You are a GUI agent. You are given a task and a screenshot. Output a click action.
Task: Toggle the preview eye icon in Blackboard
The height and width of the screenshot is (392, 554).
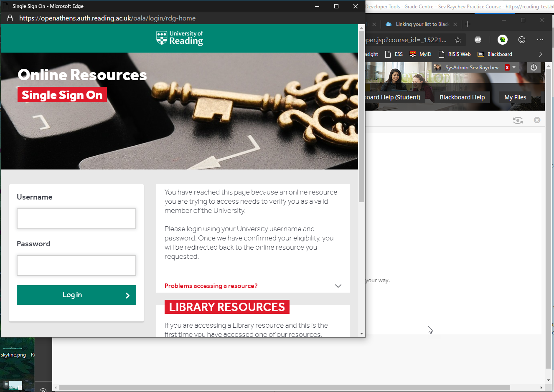518,120
